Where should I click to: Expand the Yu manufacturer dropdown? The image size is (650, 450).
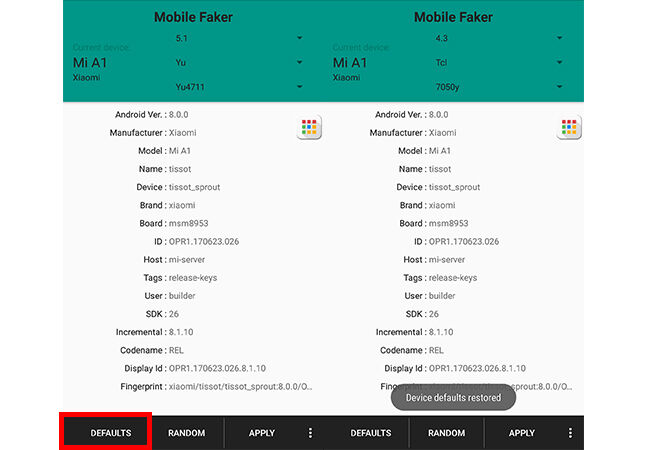pos(239,63)
